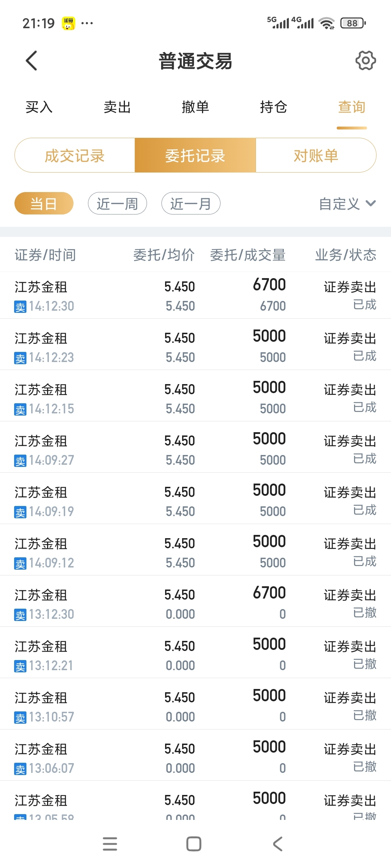This screenshot has height=868, width=391.
Task: Open the cancelled 13:10:57 江苏金租 order
Action: (195, 704)
